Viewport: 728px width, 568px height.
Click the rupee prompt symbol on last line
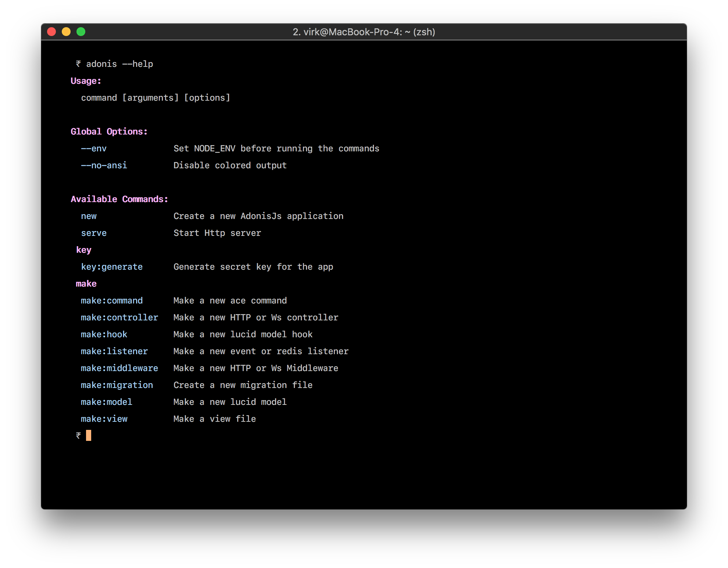coord(78,436)
